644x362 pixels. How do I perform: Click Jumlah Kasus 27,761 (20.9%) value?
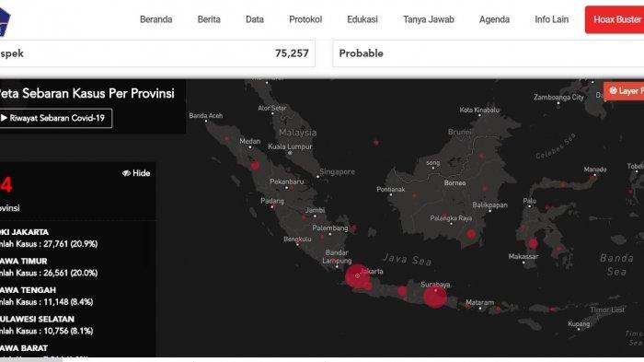coord(49,244)
